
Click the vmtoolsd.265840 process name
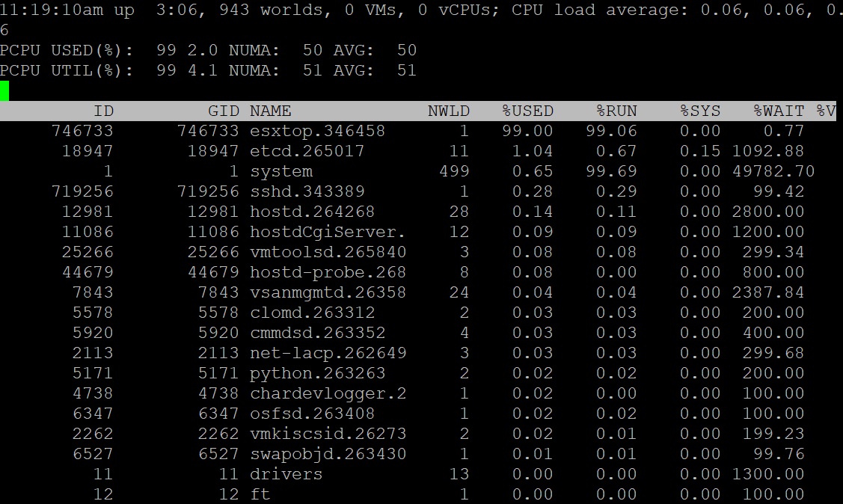click(x=328, y=253)
